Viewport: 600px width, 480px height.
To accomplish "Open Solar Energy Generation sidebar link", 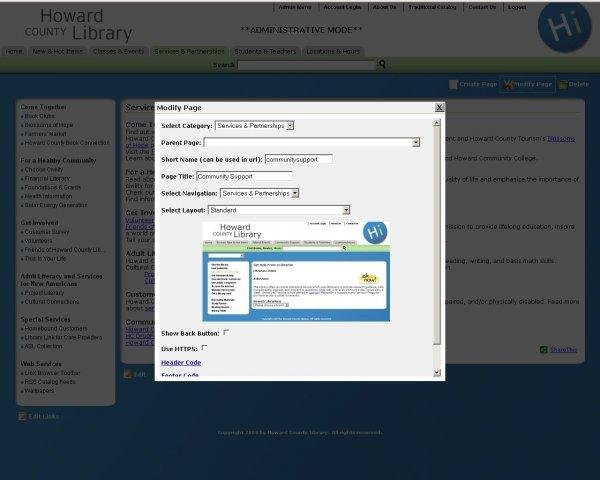I will click(x=56, y=205).
